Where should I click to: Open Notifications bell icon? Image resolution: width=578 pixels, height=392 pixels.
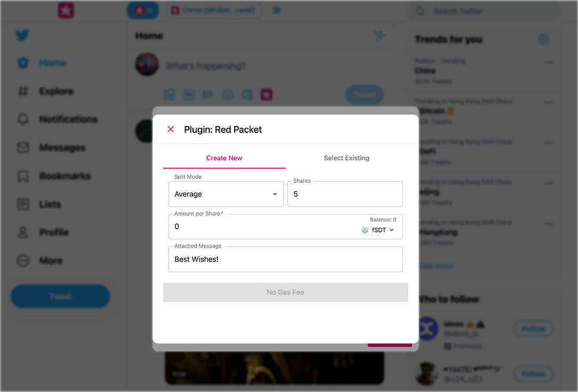[23, 119]
